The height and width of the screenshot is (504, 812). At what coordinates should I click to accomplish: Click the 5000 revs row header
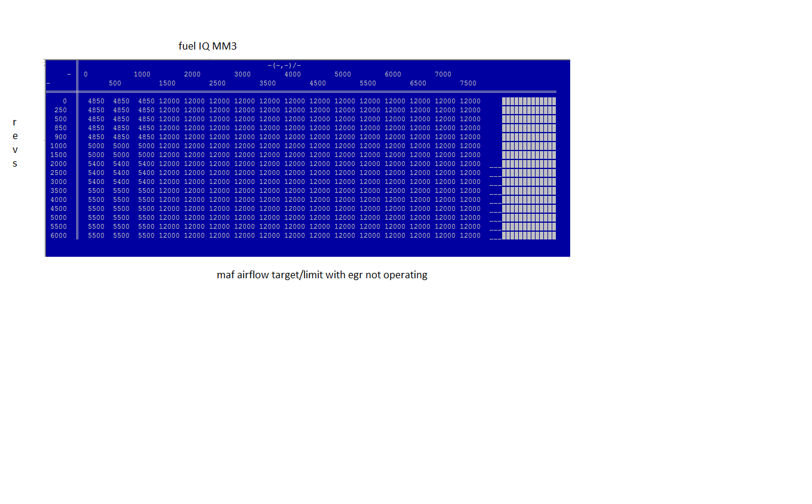pyautogui.click(x=59, y=218)
